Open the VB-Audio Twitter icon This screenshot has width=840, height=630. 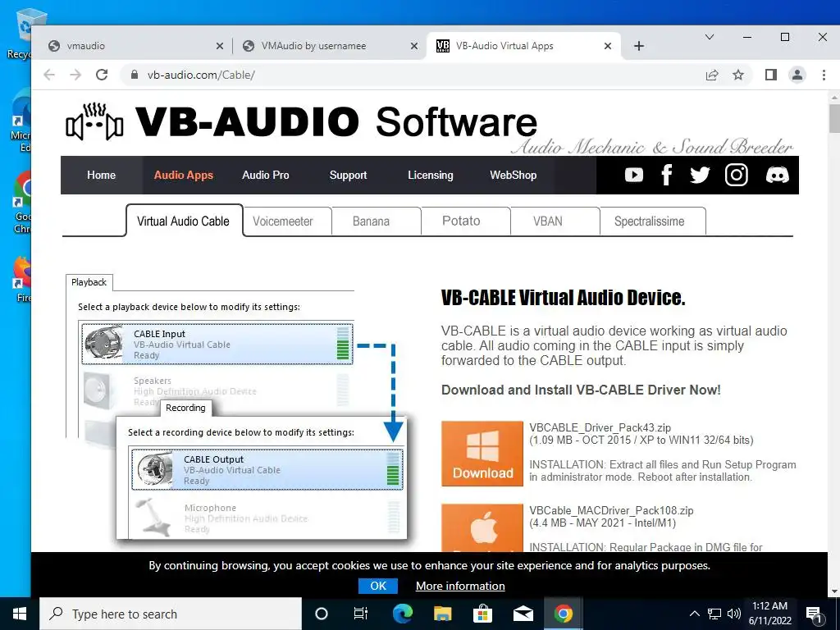pyautogui.click(x=700, y=176)
